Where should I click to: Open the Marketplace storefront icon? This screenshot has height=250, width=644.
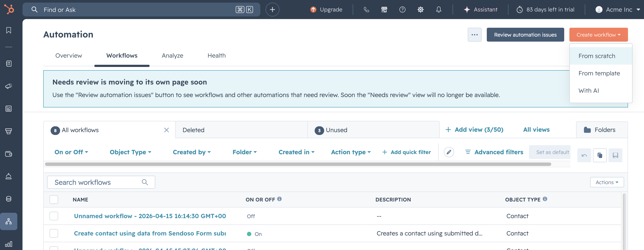(x=384, y=10)
